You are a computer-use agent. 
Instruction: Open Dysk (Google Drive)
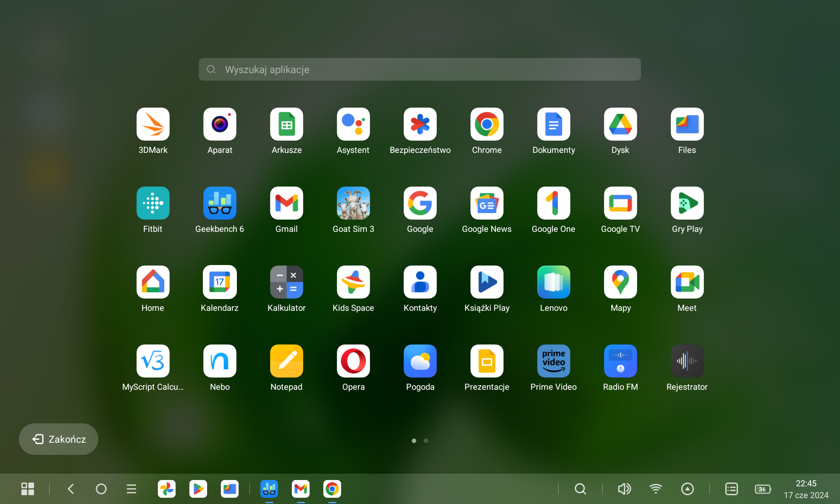pos(620,124)
